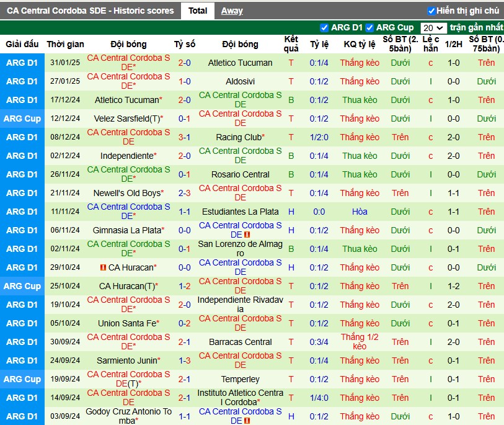Click the red card icon in the 06/11/24 row

pos(247,235)
